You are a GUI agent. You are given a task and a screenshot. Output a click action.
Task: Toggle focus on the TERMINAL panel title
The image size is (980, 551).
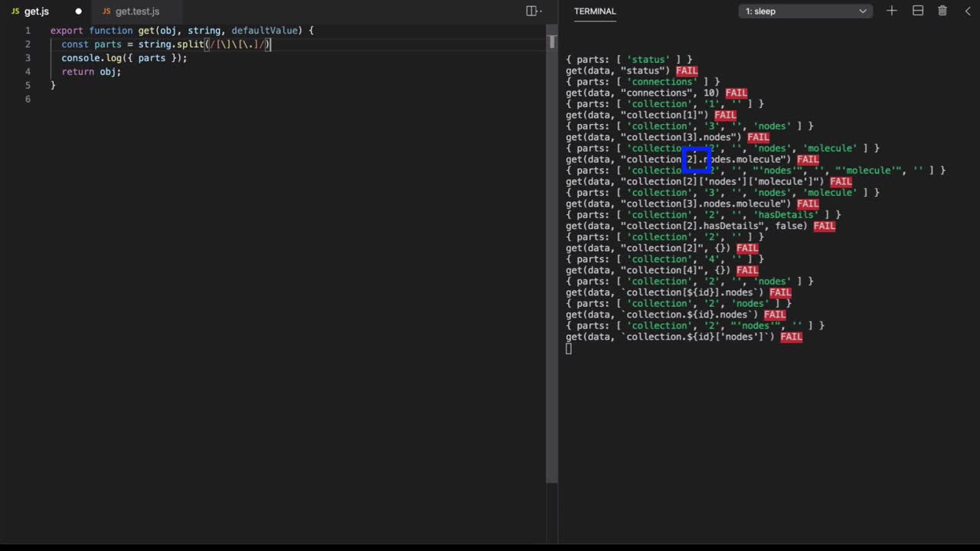595,11
